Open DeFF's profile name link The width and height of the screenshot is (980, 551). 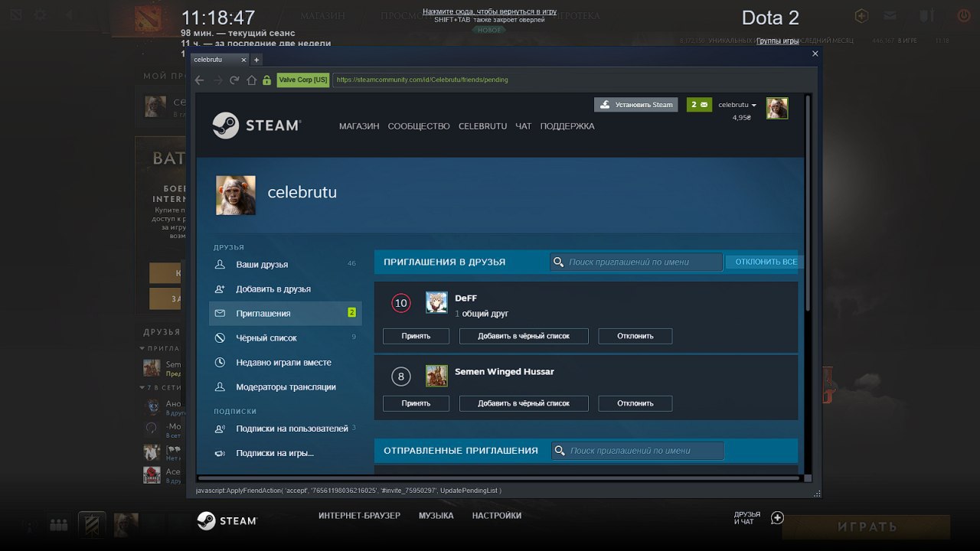[465, 298]
